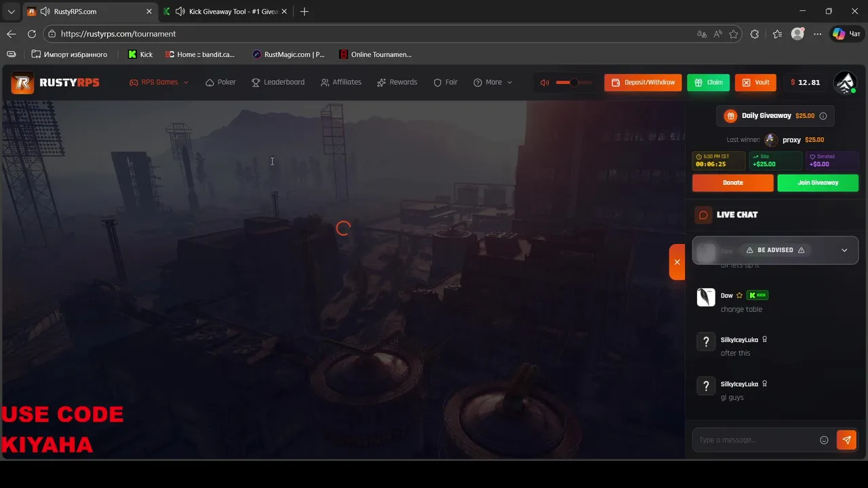Click Daw's chat avatar
Screen dimensions: 868x488
(706, 298)
